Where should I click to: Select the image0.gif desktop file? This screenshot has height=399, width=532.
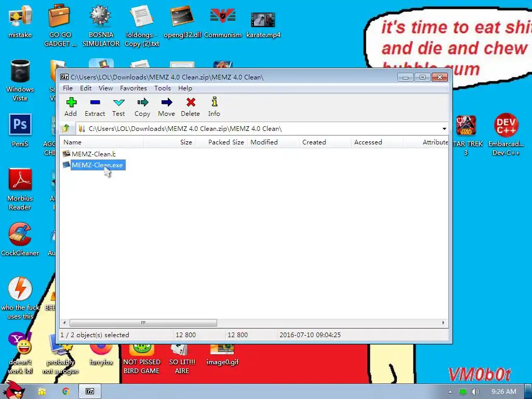click(x=222, y=354)
